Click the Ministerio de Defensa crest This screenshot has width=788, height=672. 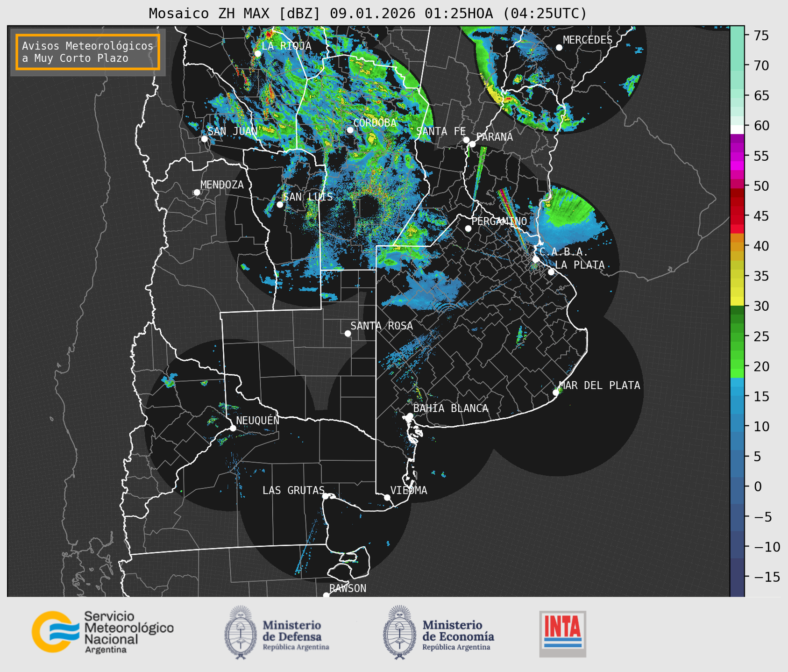pos(241,632)
